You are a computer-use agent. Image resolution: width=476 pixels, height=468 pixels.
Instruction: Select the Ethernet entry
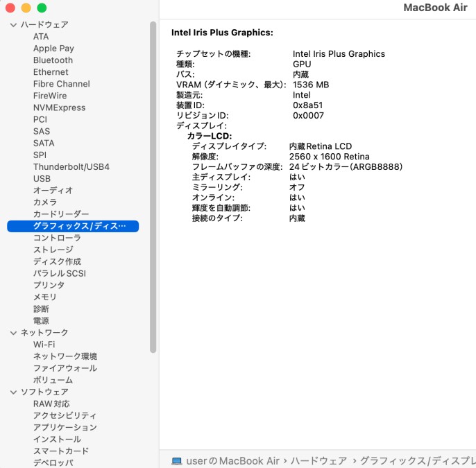(51, 72)
